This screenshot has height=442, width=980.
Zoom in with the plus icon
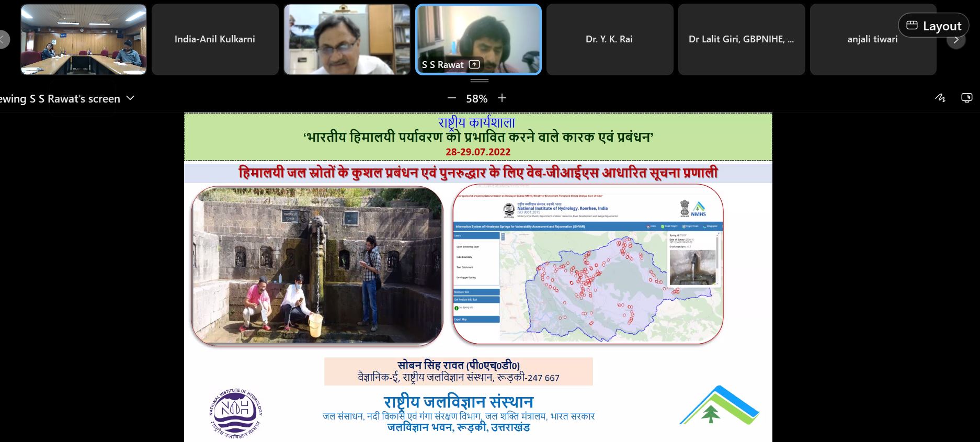click(x=502, y=98)
